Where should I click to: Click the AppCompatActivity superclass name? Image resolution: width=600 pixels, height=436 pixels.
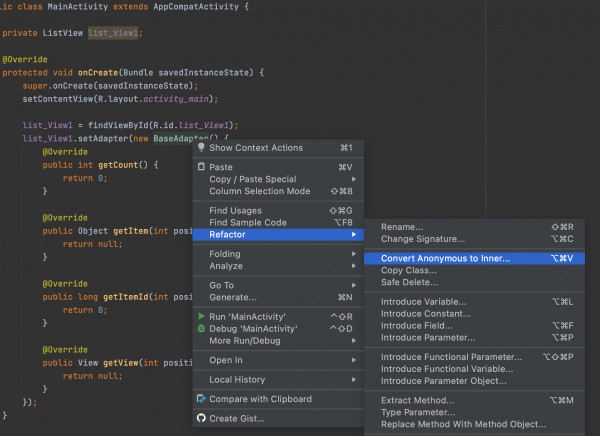click(x=196, y=7)
